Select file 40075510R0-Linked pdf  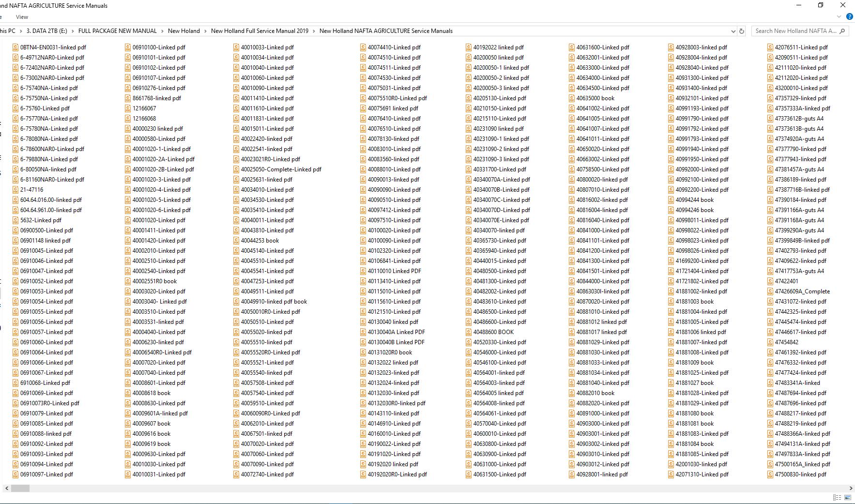point(394,98)
